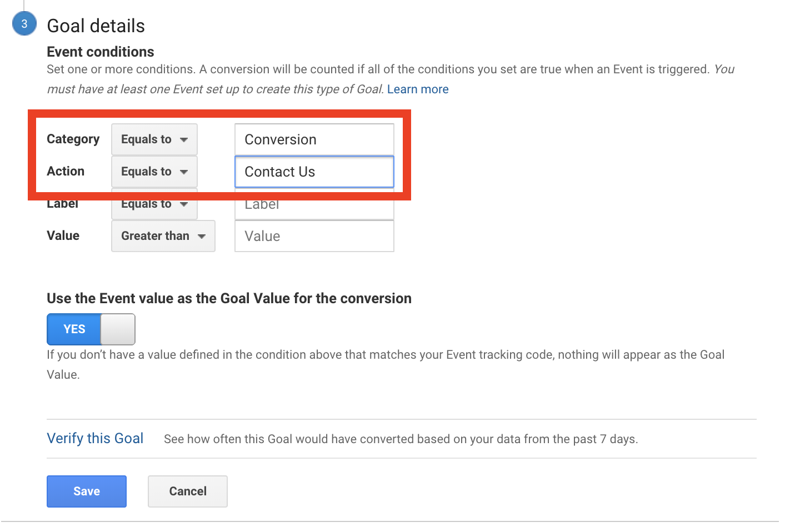Focus the Action field containing Contact Us

pyautogui.click(x=314, y=172)
